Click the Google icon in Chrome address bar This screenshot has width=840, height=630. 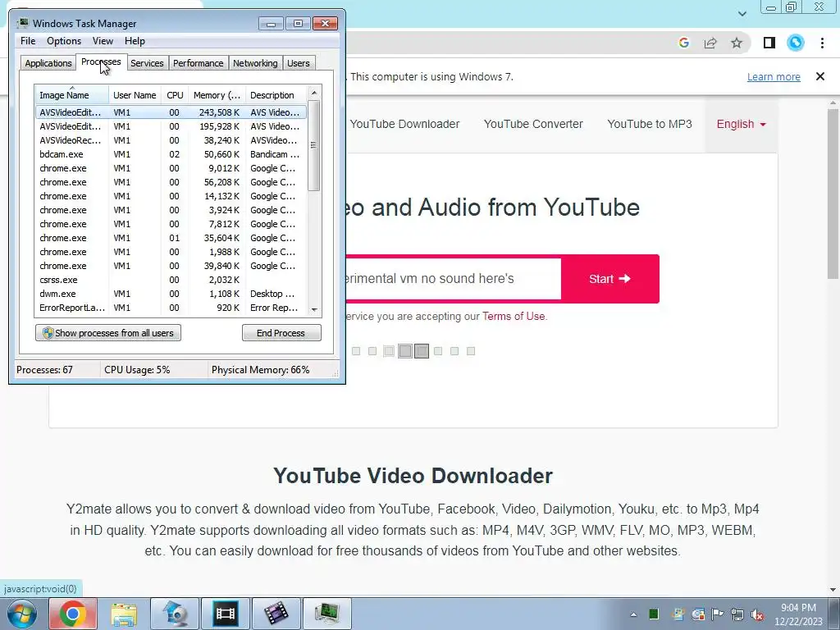(683, 43)
